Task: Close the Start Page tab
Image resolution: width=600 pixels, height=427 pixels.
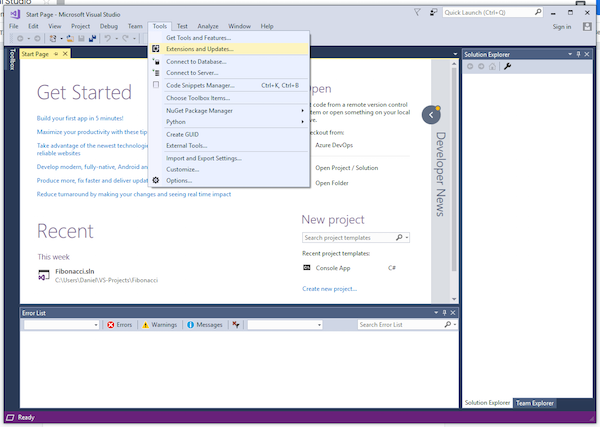Action: pyautogui.click(x=65, y=54)
